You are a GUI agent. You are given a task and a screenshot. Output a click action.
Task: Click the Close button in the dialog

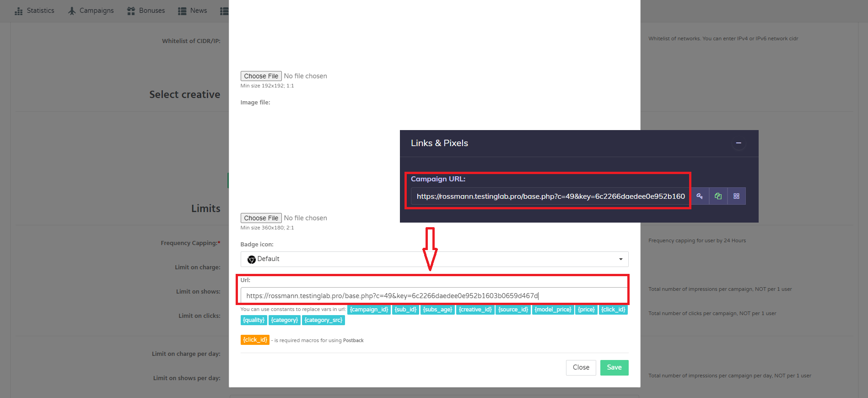tap(581, 367)
